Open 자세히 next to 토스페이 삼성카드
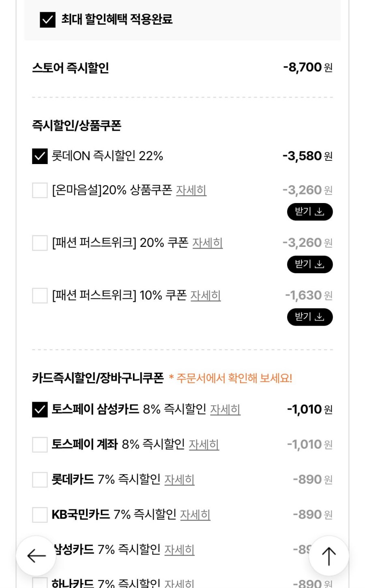365x588 pixels. click(225, 409)
